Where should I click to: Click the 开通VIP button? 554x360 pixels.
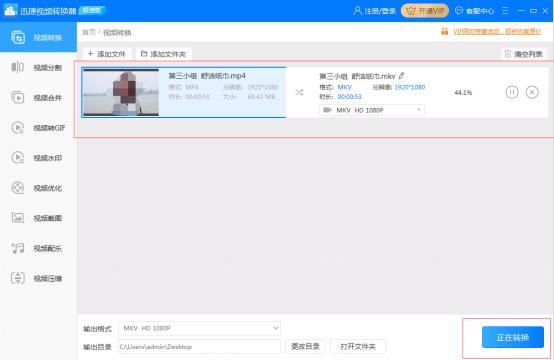(x=425, y=11)
